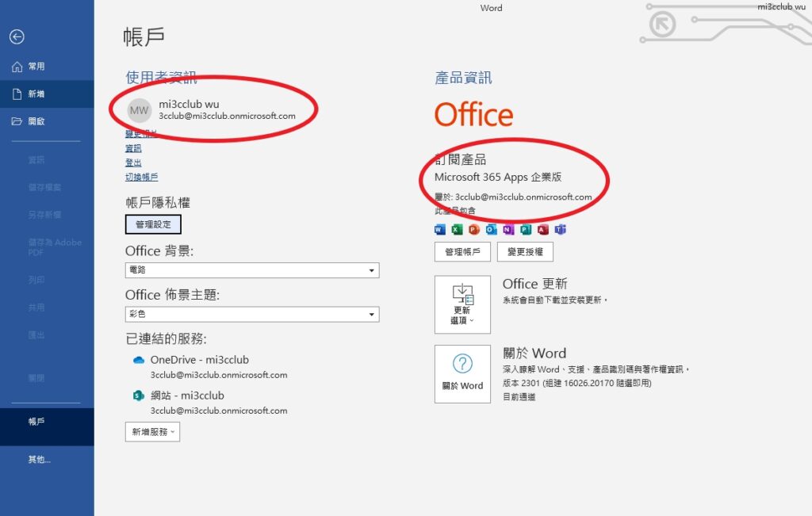Click the Outlook app icon under product info
The height and width of the screenshot is (516, 812).
coord(491,229)
